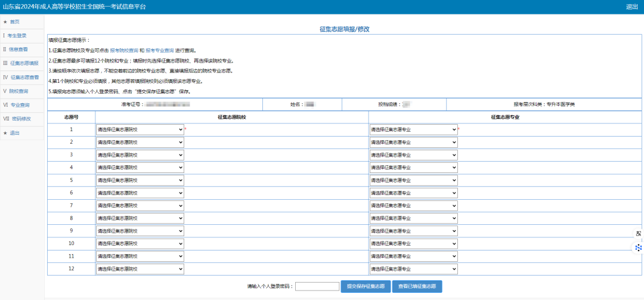
Task: Open major dropdown for 志愿 6
Action: (x=413, y=193)
